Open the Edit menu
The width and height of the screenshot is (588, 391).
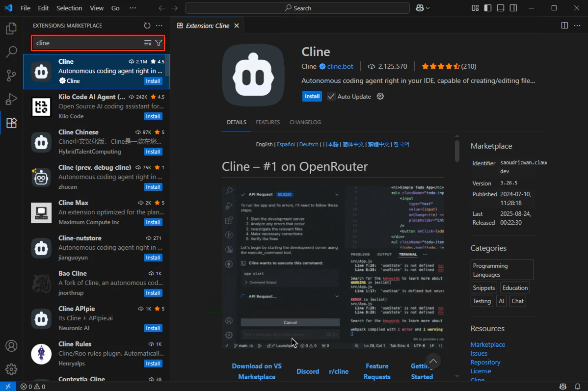(44, 8)
